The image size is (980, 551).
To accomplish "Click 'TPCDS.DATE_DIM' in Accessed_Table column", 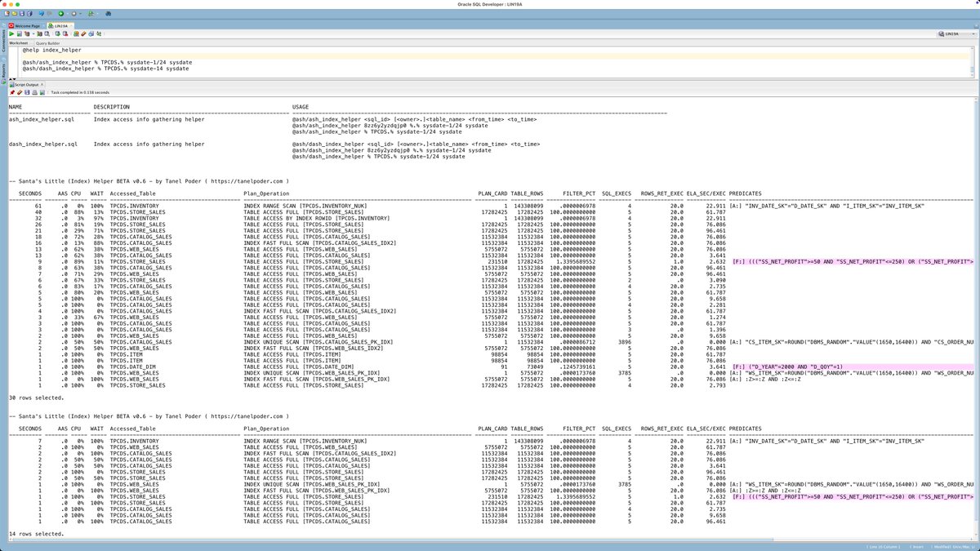I will [x=133, y=367].
